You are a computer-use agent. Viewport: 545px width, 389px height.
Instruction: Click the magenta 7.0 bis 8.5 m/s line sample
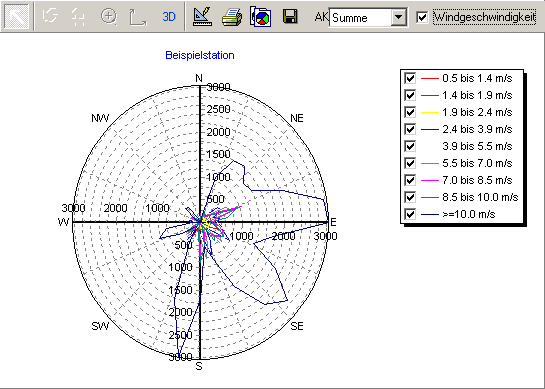pyautogui.click(x=430, y=180)
